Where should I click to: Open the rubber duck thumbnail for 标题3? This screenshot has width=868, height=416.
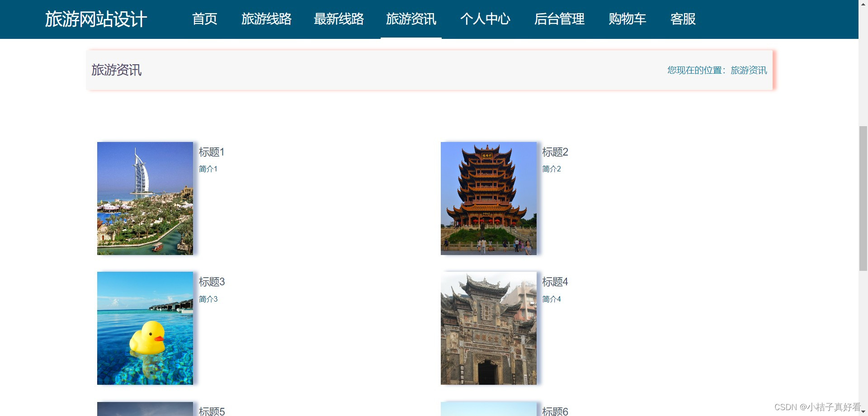tap(145, 328)
